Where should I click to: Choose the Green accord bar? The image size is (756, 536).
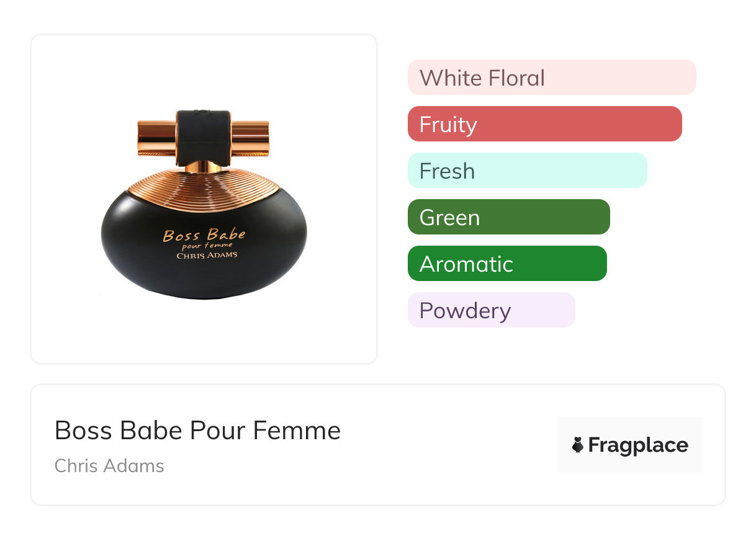[508, 217]
